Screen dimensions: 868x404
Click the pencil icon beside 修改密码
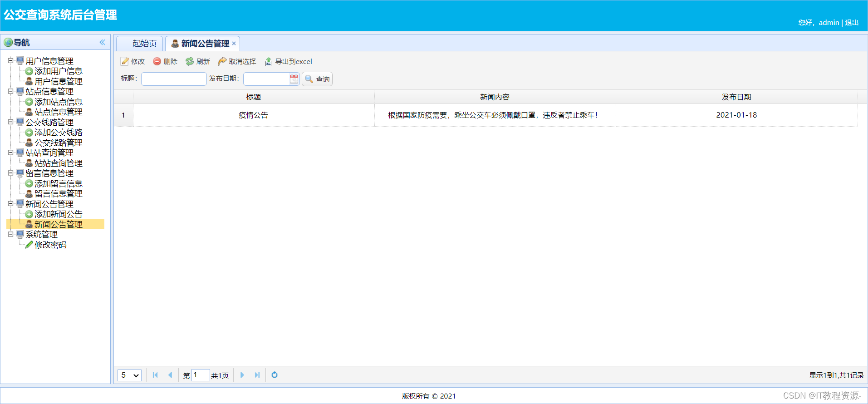point(29,245)
